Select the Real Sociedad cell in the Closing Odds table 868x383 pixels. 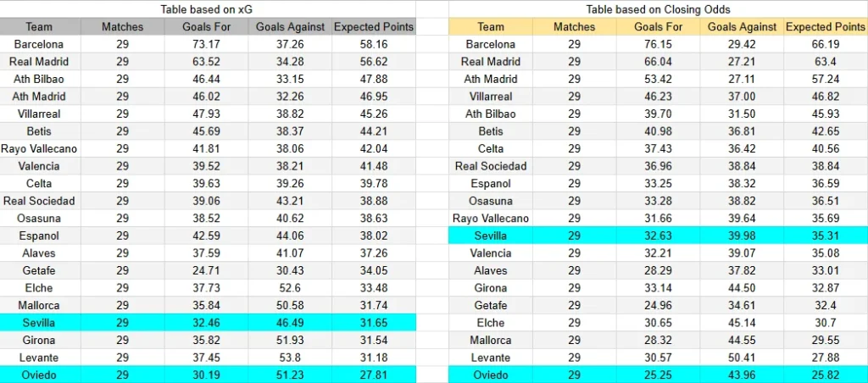(490, 166)
